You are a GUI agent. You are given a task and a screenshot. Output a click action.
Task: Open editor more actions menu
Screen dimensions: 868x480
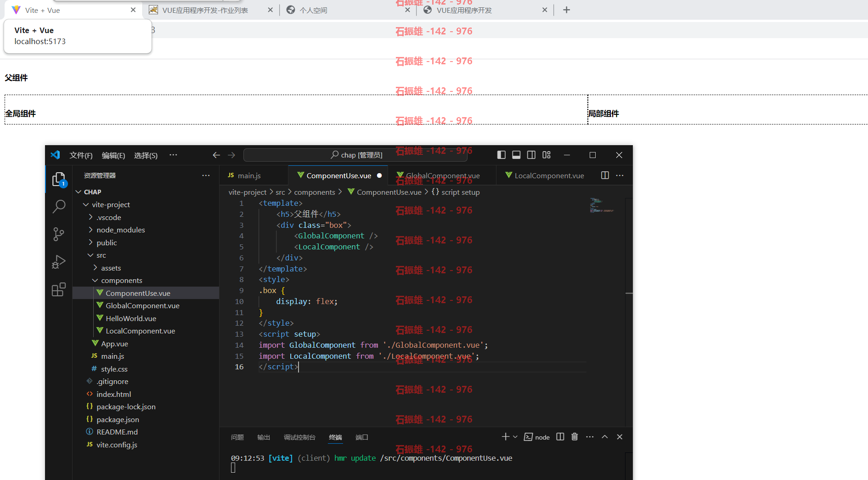620,175
